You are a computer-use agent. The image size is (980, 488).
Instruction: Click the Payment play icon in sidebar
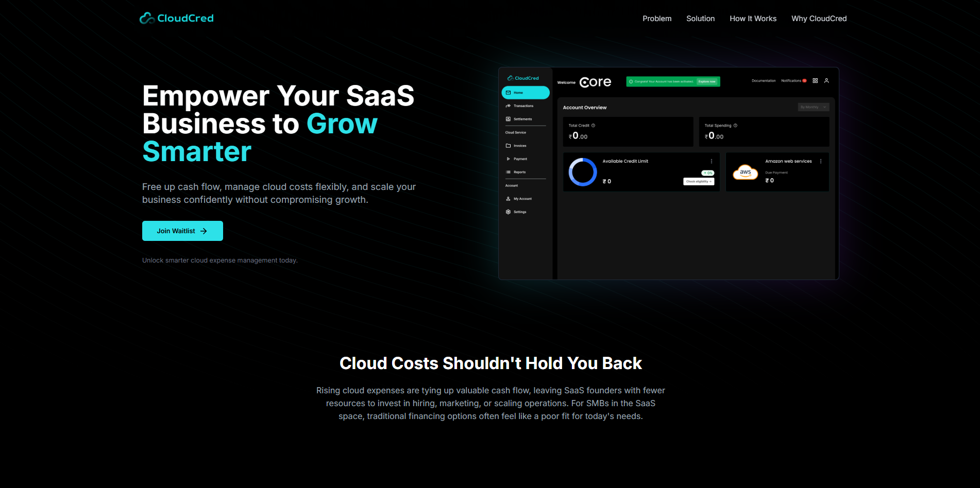508,159
